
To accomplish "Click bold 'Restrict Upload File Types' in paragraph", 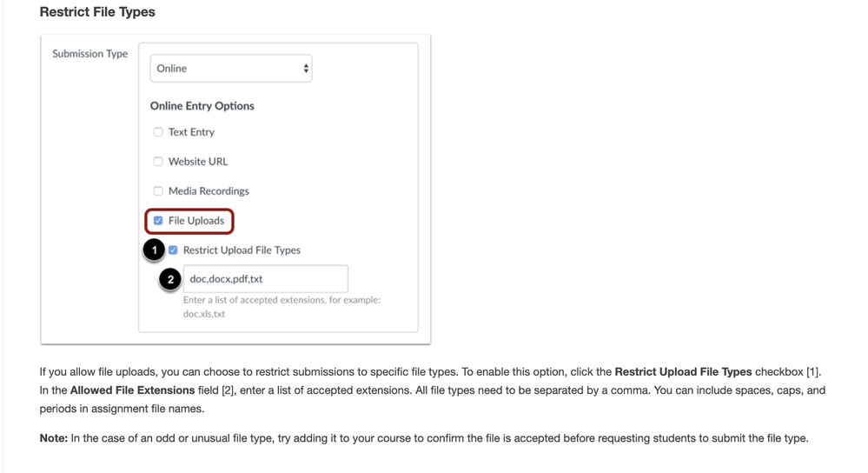I will [683, 372].
